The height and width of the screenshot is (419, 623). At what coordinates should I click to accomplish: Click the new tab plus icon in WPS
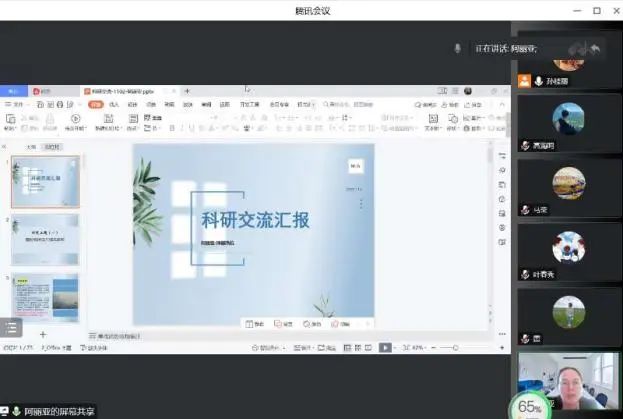[187, 91]
